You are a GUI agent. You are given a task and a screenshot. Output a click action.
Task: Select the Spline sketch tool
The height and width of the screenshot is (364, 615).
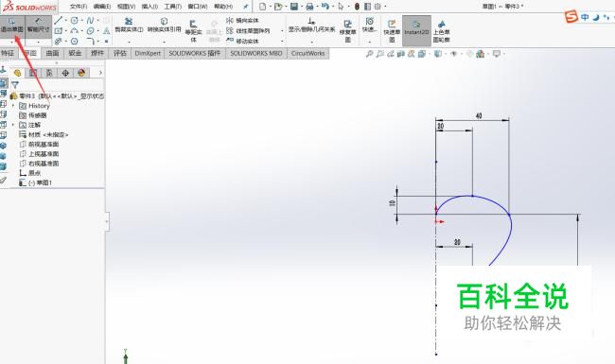click(x=90, y=20)
